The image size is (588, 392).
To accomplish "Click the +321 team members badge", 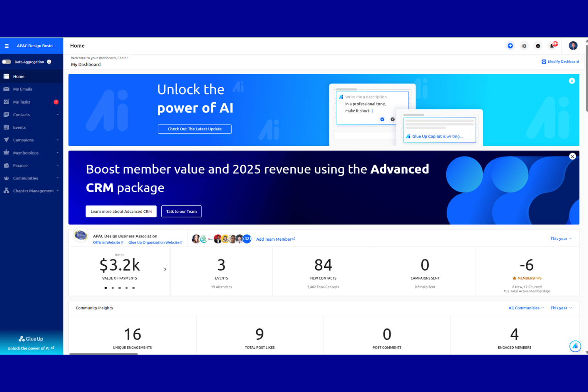I will tap(247, 239).
